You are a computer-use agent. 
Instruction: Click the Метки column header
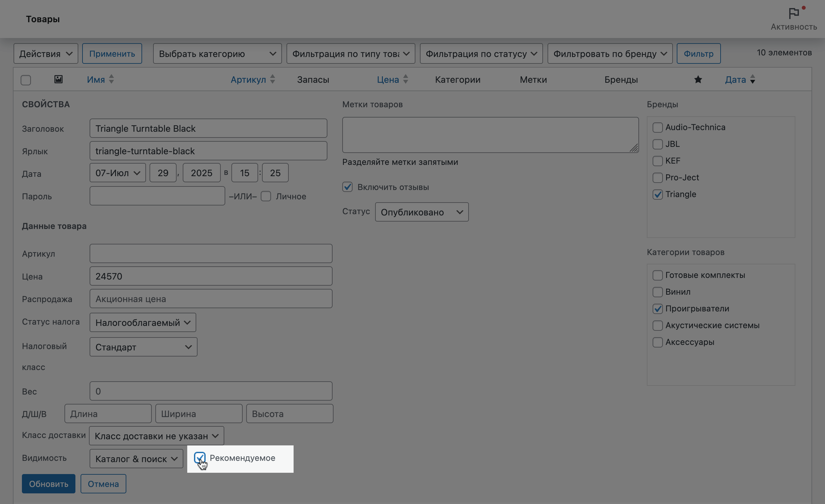coord(533,80)
